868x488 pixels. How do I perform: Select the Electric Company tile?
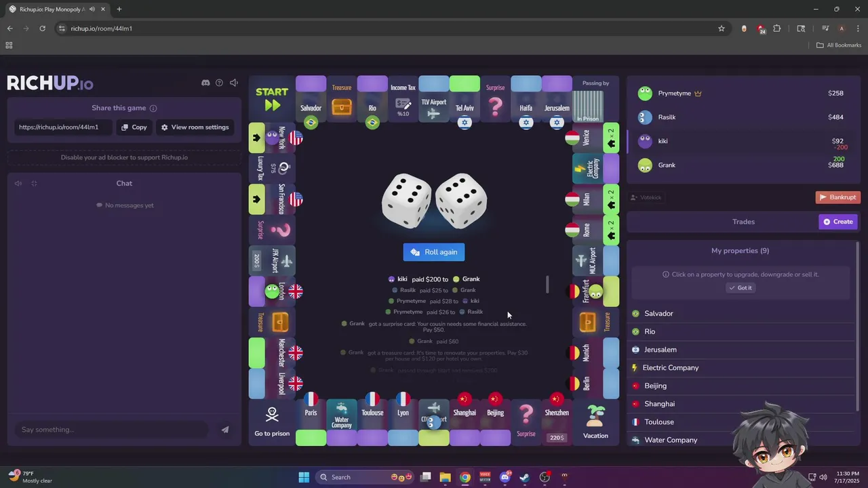tap(595, 168)
